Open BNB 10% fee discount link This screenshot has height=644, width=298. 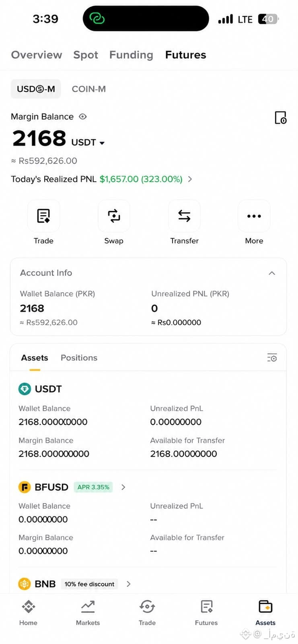coord(89,584)
